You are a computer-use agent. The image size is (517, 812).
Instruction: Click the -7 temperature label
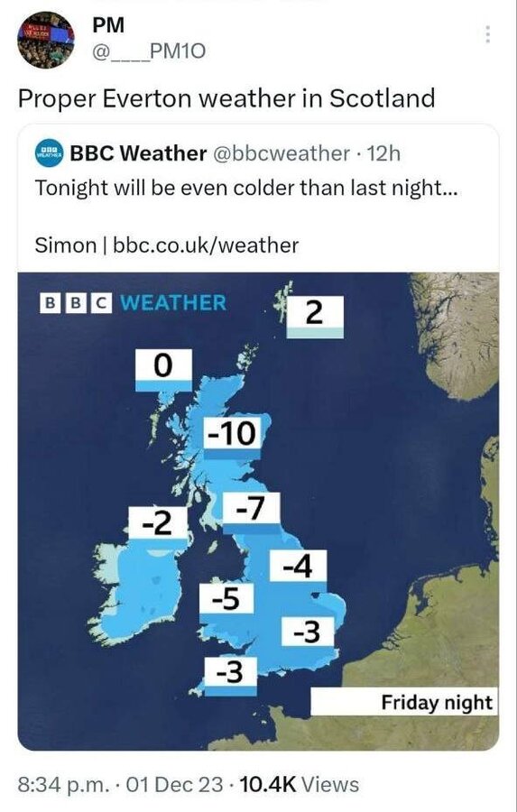[251, 513]
